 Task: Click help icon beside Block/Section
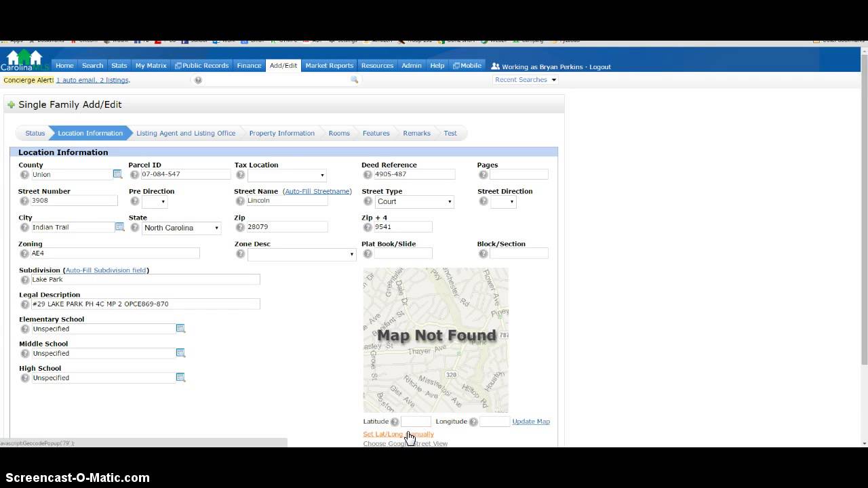483,254
